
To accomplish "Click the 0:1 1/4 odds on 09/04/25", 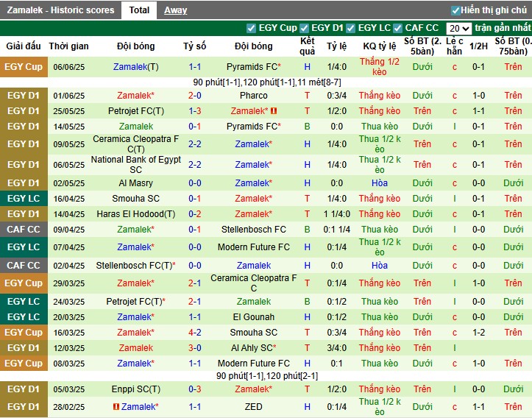I will (x=336, y=230).
